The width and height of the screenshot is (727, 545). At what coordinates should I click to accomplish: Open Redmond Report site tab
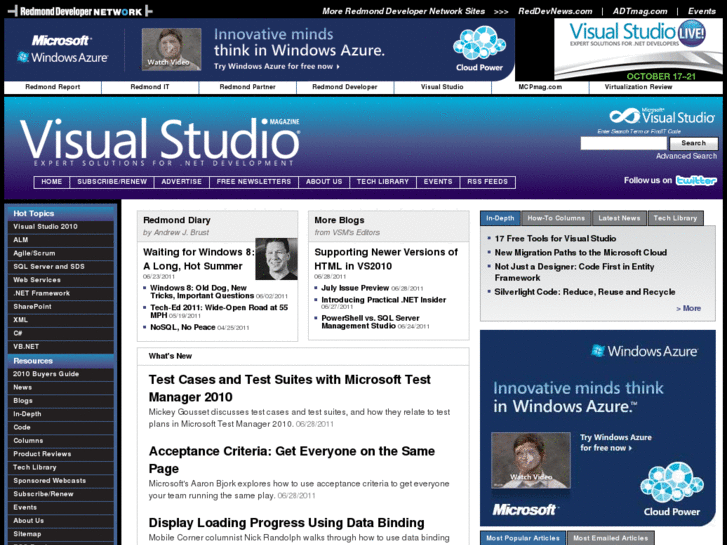pyautogui.click(x=53, y=87)
